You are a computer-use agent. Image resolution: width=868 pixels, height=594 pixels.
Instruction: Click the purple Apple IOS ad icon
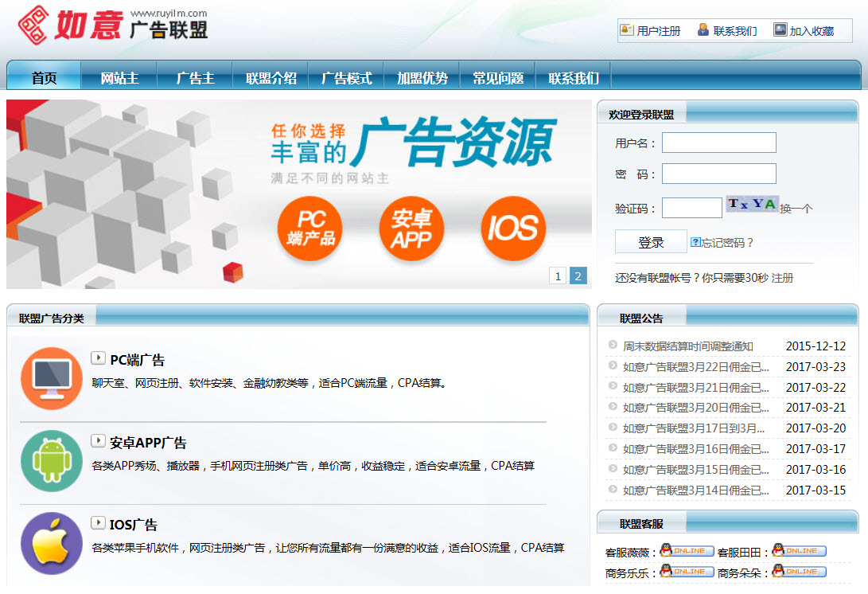[x=52, y=543]
